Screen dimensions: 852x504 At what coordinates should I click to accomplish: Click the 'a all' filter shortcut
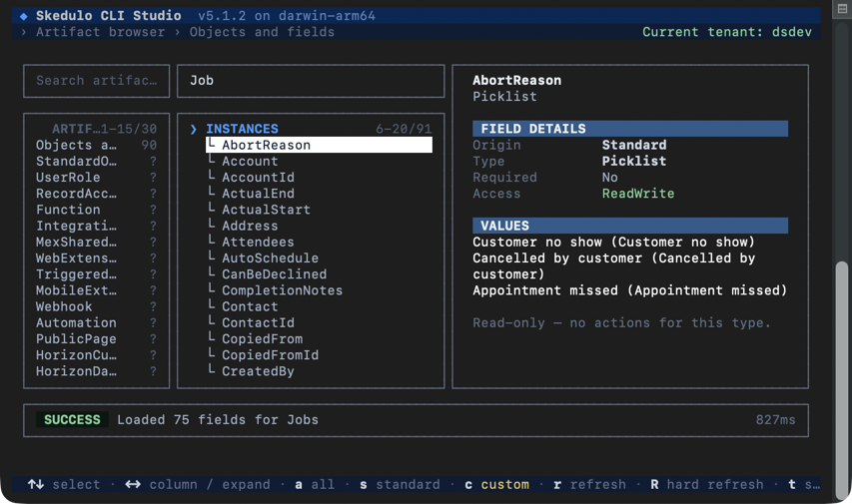tap(315, 484)
